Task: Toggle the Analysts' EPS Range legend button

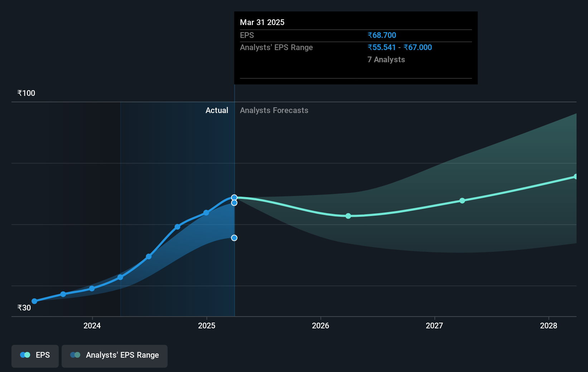Action: click(115, 356)
